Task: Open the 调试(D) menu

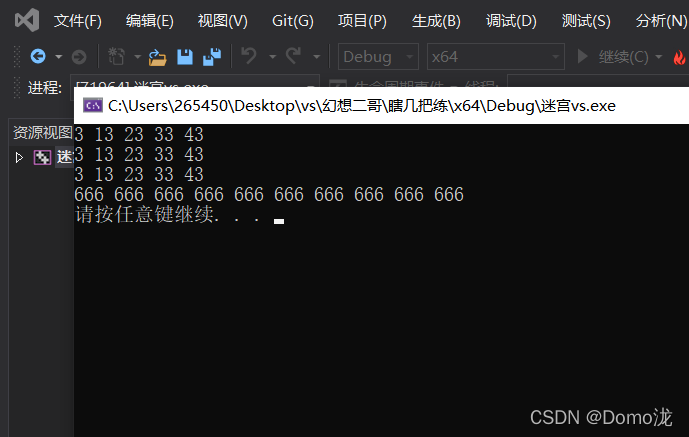Action: (x=511, y=21)
